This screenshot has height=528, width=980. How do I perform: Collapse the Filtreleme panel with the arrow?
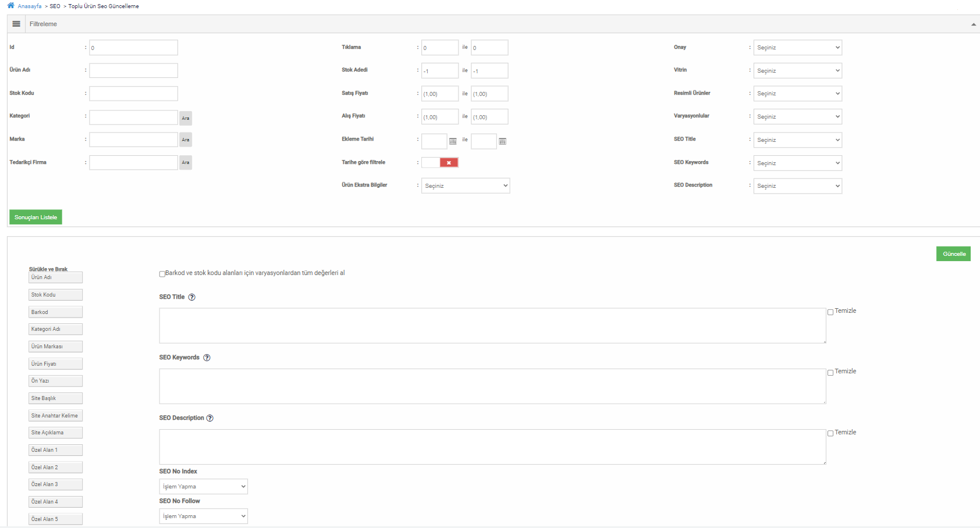click(973, 24)
